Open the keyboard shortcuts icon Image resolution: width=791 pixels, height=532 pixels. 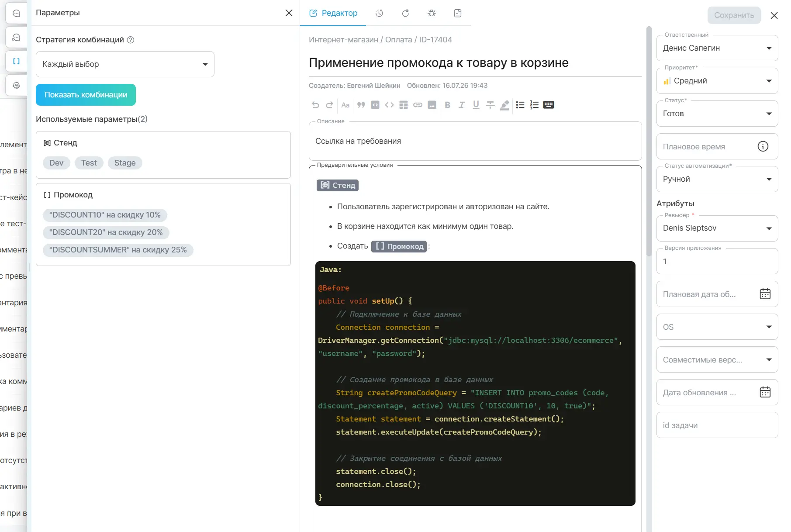pos(549,105)
